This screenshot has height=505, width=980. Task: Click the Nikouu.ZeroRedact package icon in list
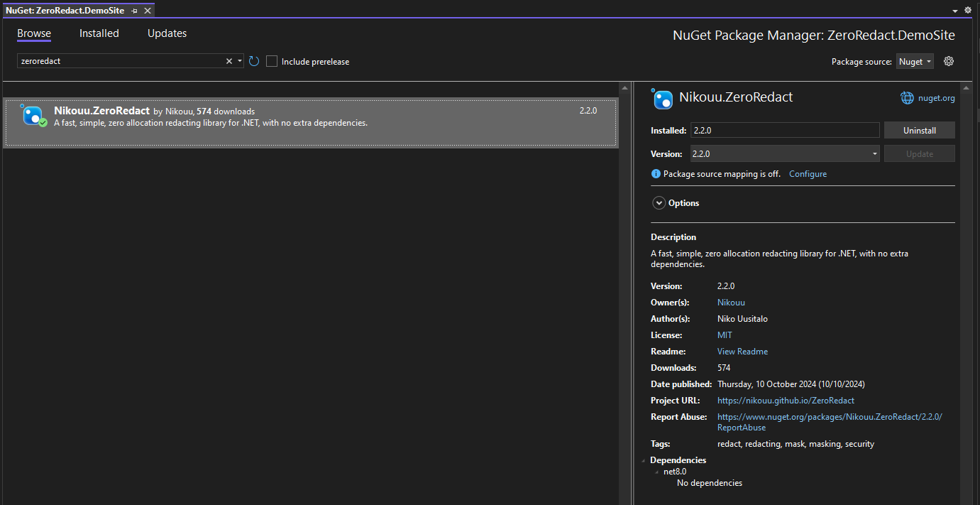point(33,116)
